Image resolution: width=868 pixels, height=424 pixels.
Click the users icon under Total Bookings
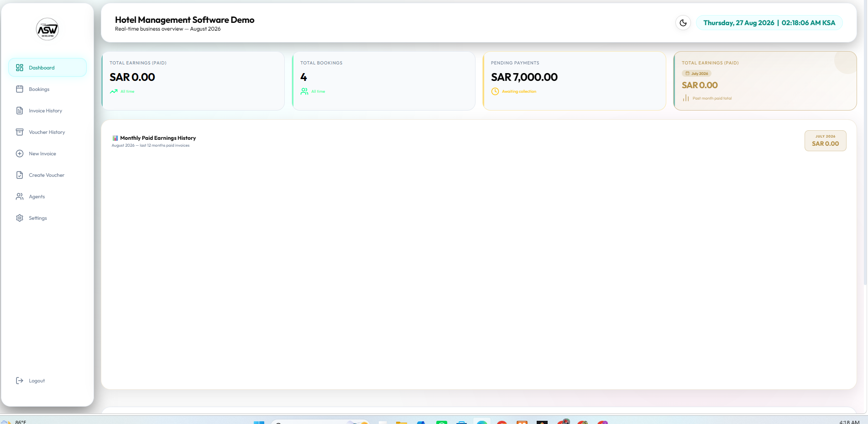tap(304, 91)
